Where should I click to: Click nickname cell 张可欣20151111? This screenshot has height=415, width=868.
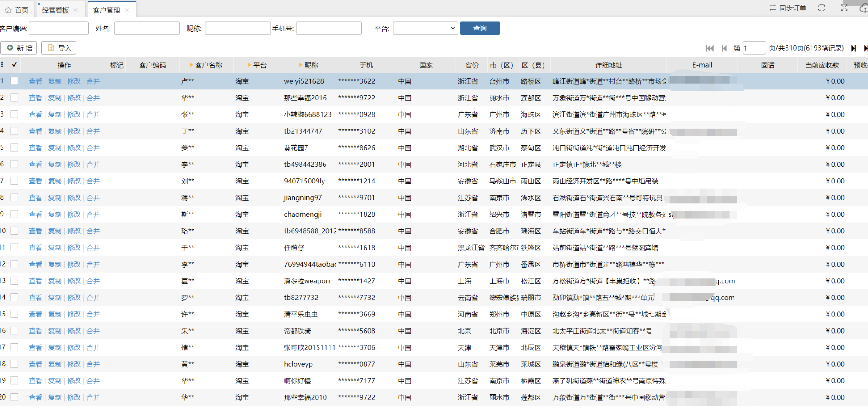[x=309, y=348]
